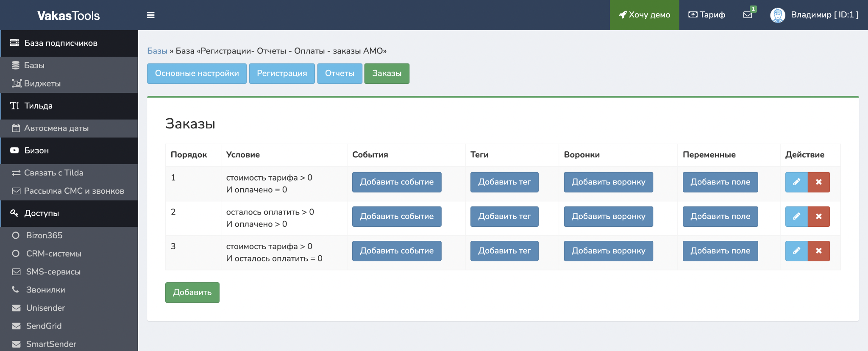The width and height of the screenshot is (868, 351).
Task: Delete order condition row 1 with red X
Action: [818, 182]
